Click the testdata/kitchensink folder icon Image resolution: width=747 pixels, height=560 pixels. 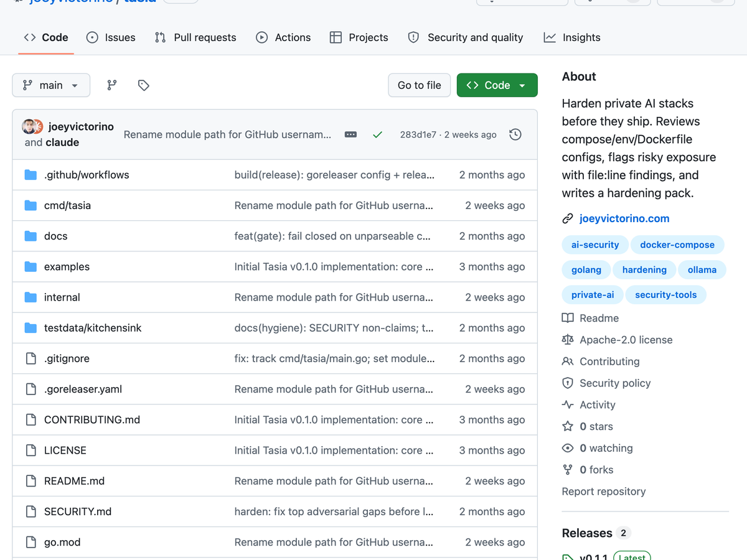[x=31, y=328]
